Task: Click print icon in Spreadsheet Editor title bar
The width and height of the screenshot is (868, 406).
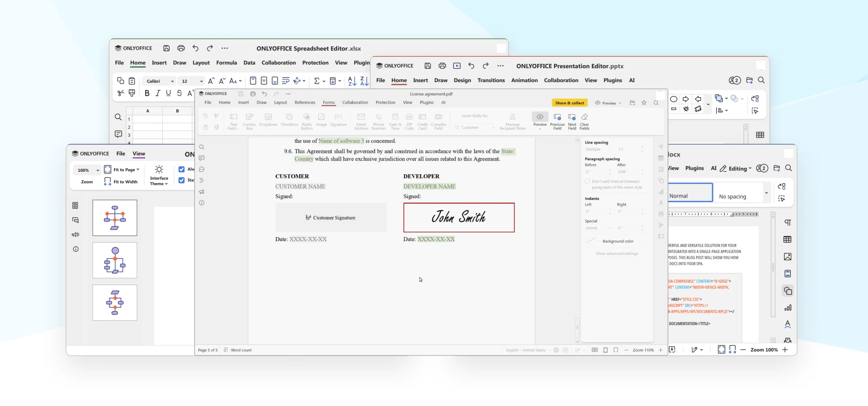Action: (181, 48)
